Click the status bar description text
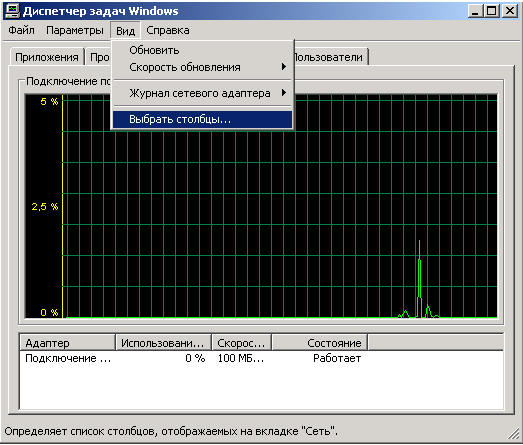 click(171, 431)
